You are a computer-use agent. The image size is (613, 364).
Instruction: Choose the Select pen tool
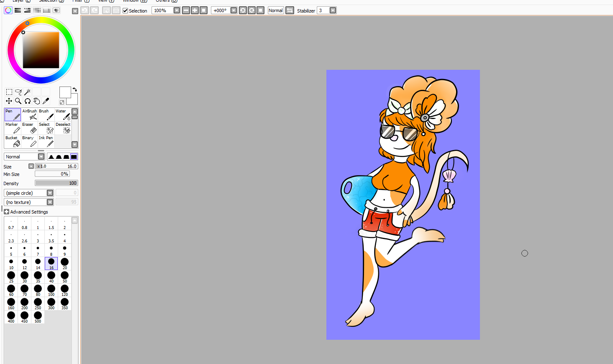point(46,128)
